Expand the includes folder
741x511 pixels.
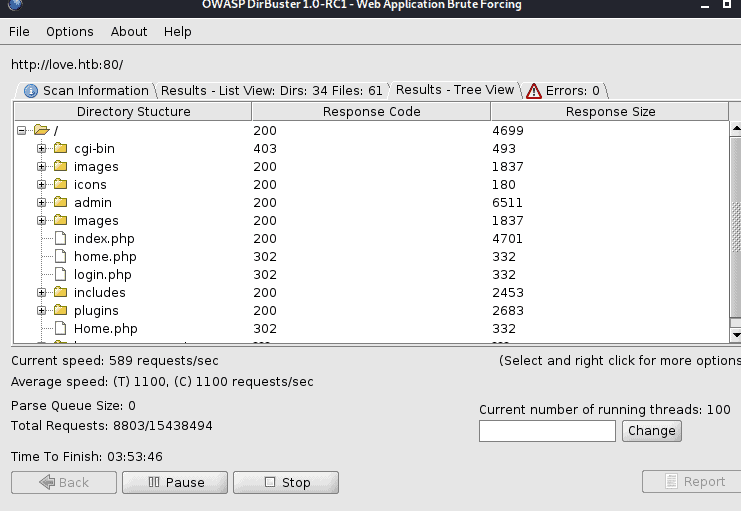(x=42, y=293)
